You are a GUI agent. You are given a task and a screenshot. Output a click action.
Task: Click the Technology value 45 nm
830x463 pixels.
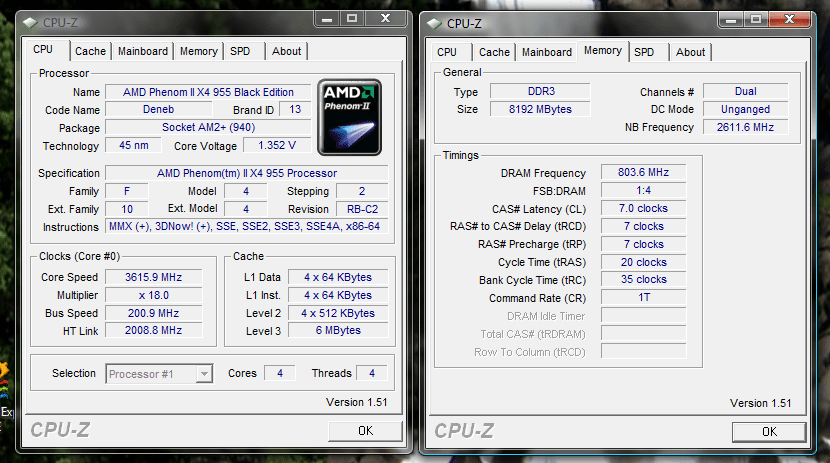(133, 146)
